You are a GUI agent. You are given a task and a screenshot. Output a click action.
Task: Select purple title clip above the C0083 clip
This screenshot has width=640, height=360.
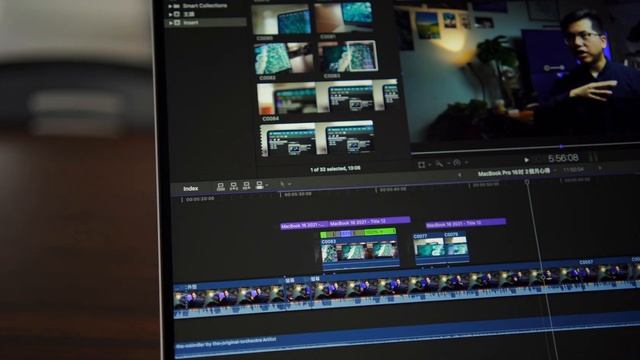point(369,221)
